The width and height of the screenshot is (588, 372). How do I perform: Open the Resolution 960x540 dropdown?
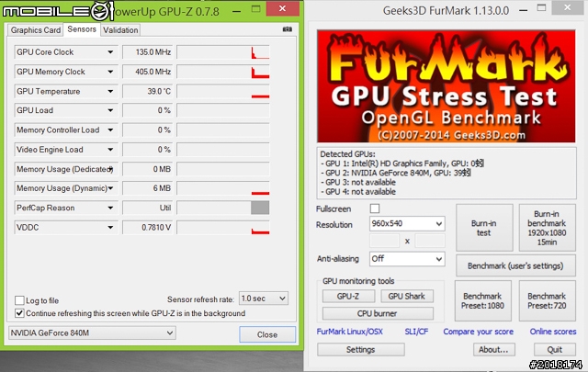[x=407, y=223]
